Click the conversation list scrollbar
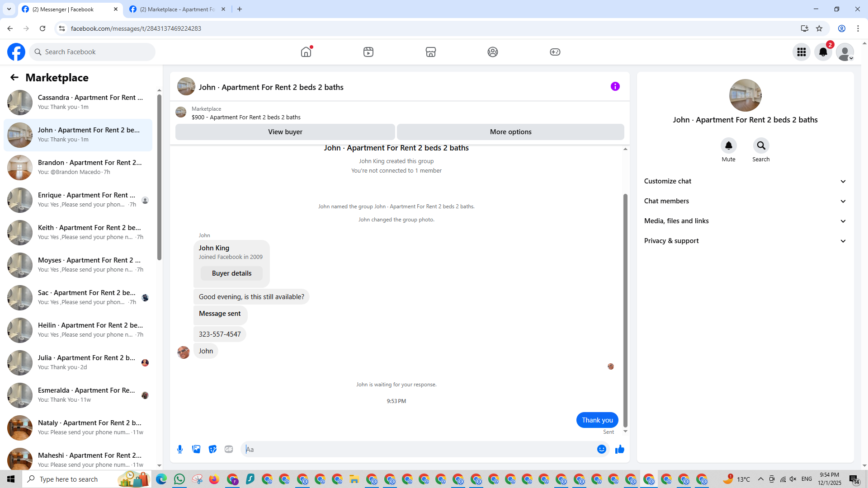Image resolution: width=868 pixels, height=488 pixels. click(159, 177)
